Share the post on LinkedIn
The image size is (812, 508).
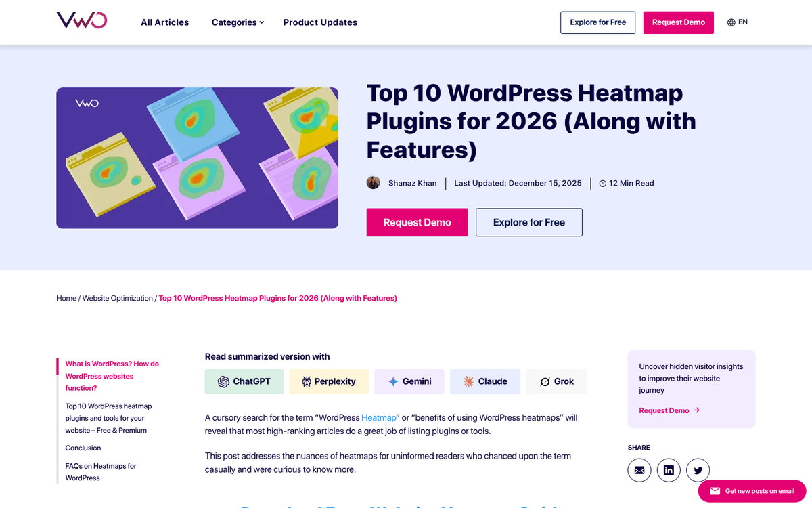coord(669,469)
